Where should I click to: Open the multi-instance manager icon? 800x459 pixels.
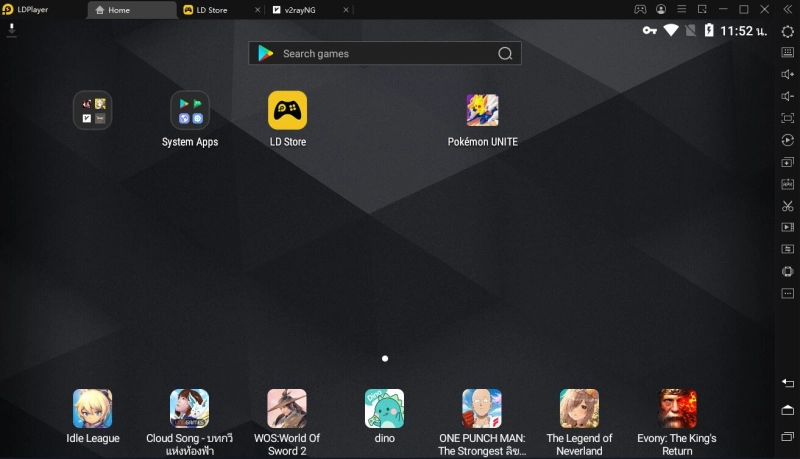point(787,162)
